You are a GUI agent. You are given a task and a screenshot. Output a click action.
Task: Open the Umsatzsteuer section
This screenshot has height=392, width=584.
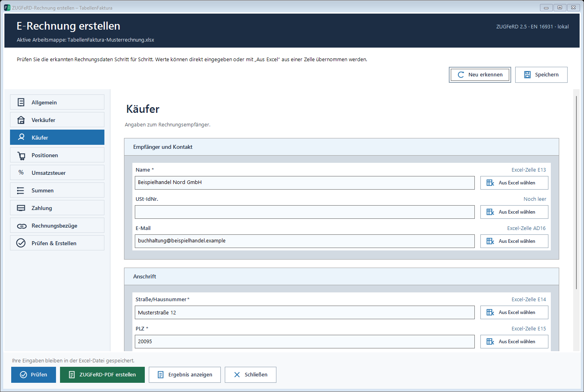tap(57, 172)
